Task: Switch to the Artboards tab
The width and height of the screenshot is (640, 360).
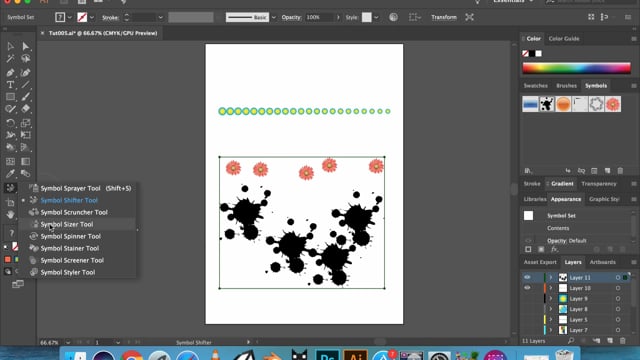Action: pos(602,262)
